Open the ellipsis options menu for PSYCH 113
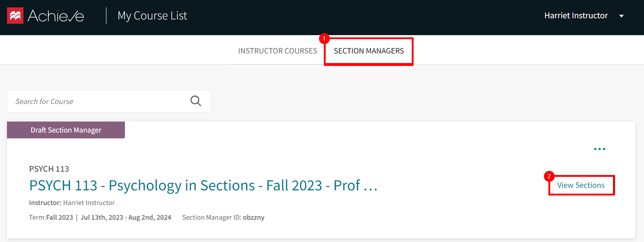Viewport: 644px width, 242px height. [x=600, y=149]
